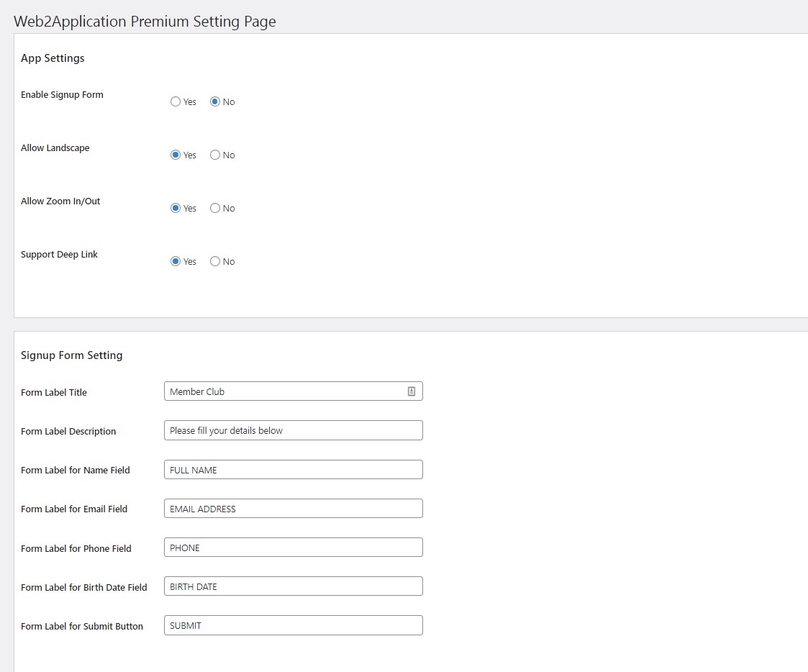This screenshot has height=672, width=808.
Task: Choose Yes for Allow Landscape
Action: [x=176, y=155]
